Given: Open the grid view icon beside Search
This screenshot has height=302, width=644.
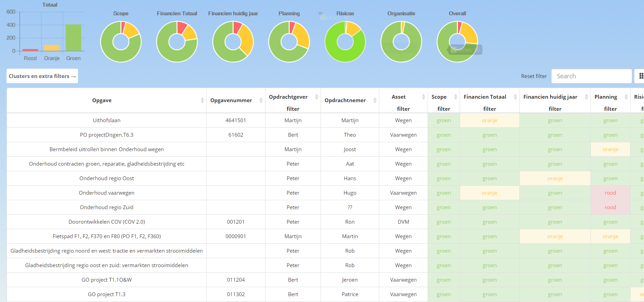Looking at the screenshot, I should pyautogui.click(x=641, y=76).
